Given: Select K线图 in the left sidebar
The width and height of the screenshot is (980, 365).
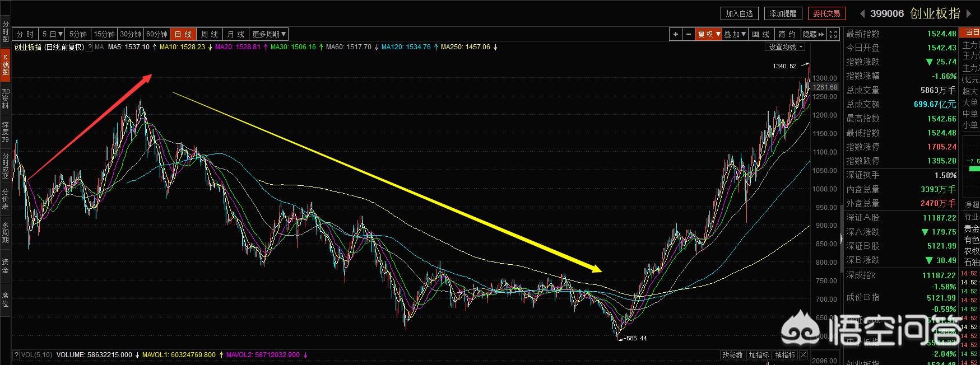Looking at the screenshot, I should [6, 64].
